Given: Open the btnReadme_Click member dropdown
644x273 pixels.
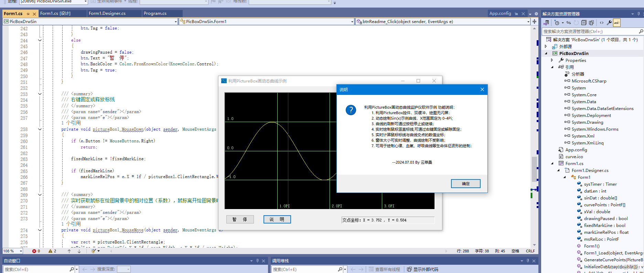Looking at the screenshot, I should [x=528, y=22].
